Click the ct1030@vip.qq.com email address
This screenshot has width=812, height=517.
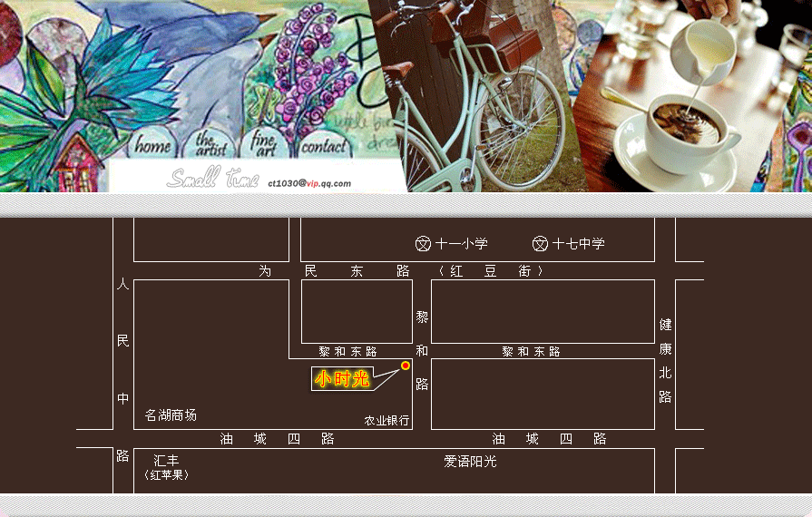pos(309,183)
